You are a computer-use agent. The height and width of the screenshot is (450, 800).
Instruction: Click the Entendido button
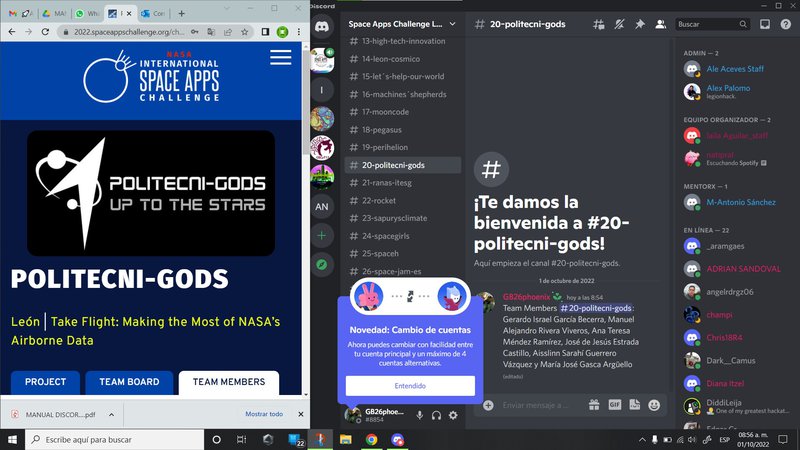coord(410,385)
